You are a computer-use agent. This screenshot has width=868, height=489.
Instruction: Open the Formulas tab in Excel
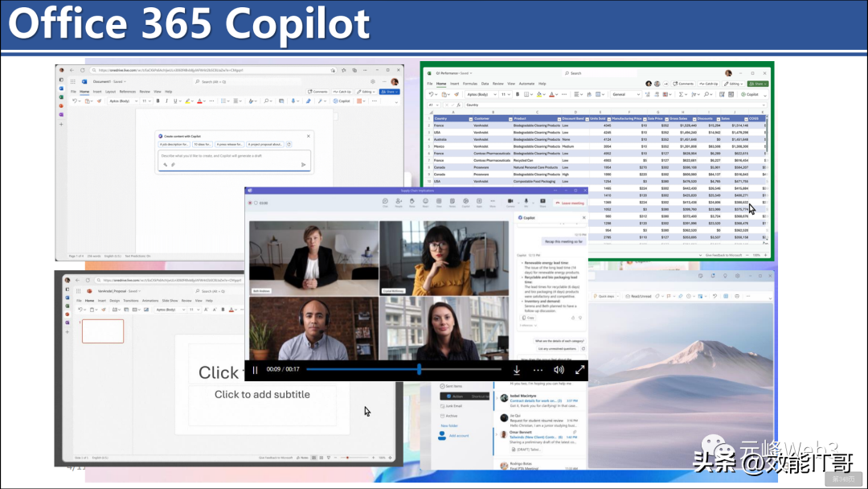[x=469, y=84]
